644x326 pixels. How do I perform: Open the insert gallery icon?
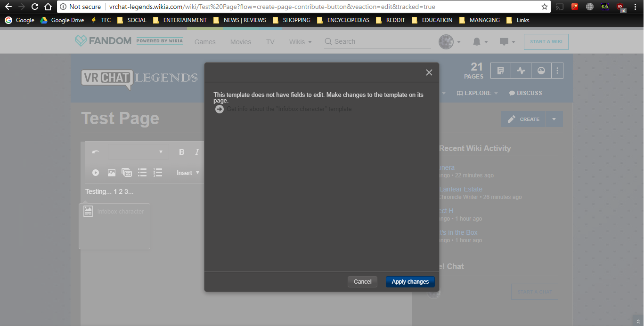(x=127, y=173)
